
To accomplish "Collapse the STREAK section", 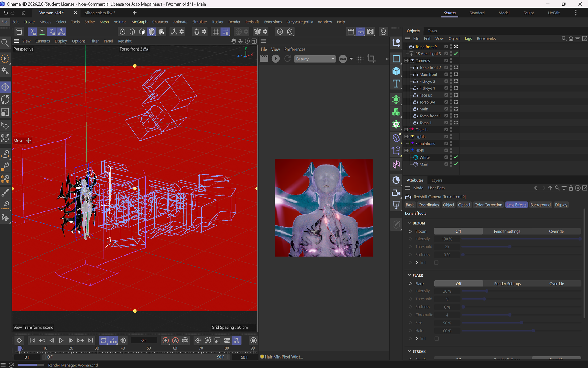I will point(409,351).
